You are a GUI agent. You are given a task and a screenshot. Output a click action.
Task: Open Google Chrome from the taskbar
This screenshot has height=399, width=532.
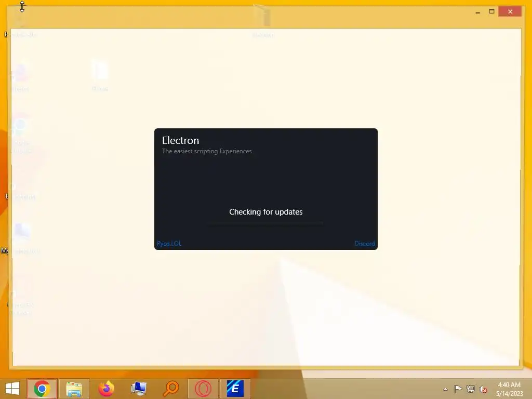pos(42,389)
